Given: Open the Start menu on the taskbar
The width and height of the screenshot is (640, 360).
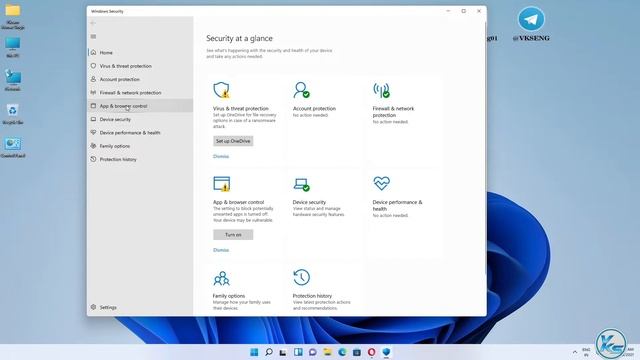Looking at the screenshot, I should tap(254, 352).
